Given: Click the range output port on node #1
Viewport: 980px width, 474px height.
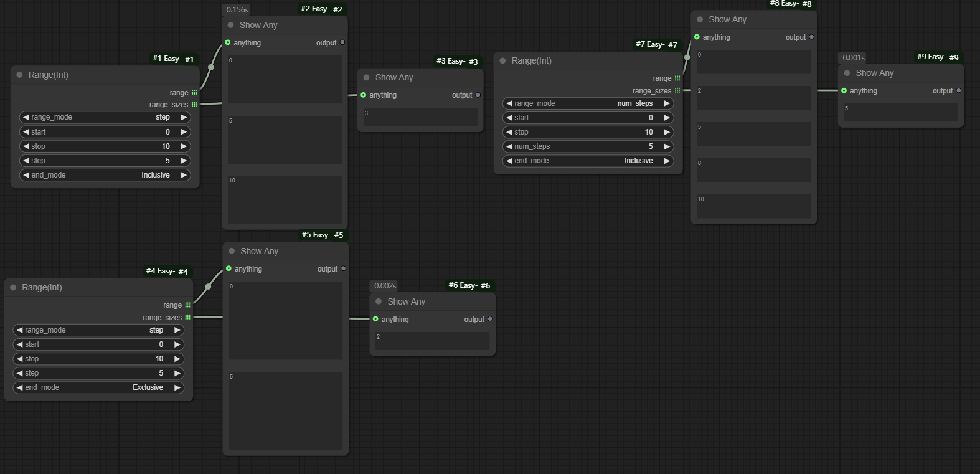Looking at the screenshot, I should [194, 93].
